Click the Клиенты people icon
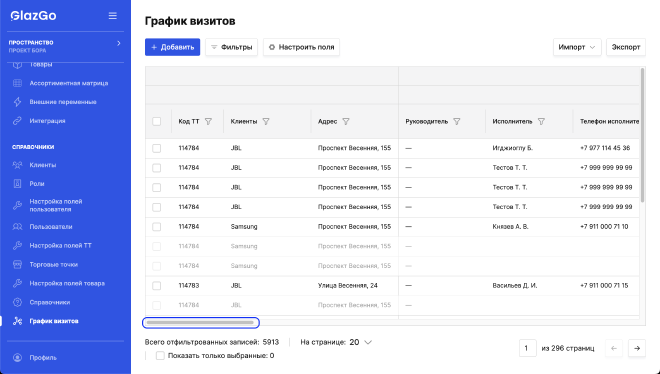Image resolution: width=660 pixels, height=374 pixels. [17, 165]
